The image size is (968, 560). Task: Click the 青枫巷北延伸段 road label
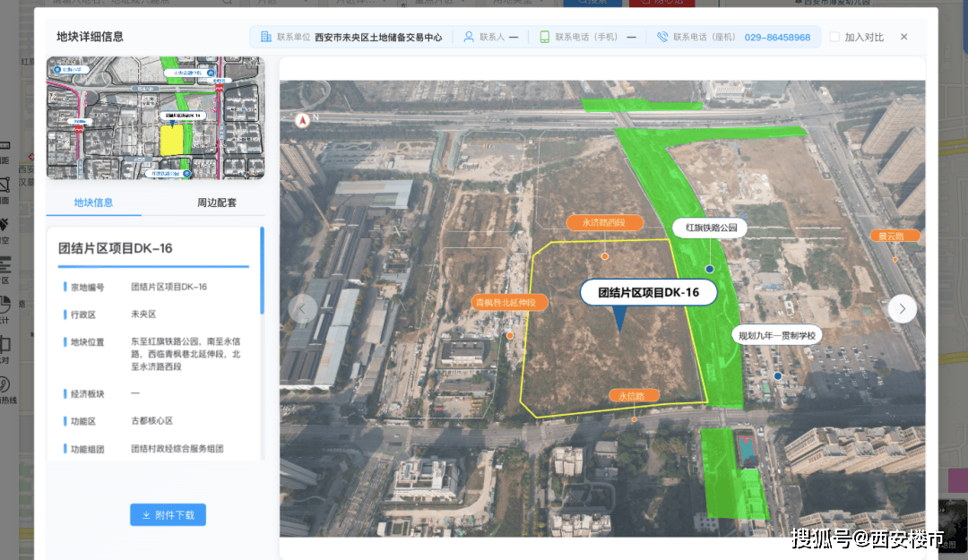click(x=509, y=303)
